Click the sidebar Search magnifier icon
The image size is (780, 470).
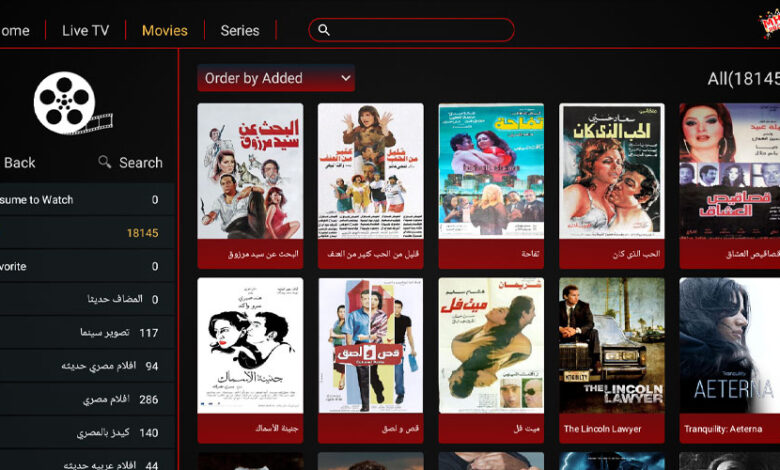(x=104, y=162)
